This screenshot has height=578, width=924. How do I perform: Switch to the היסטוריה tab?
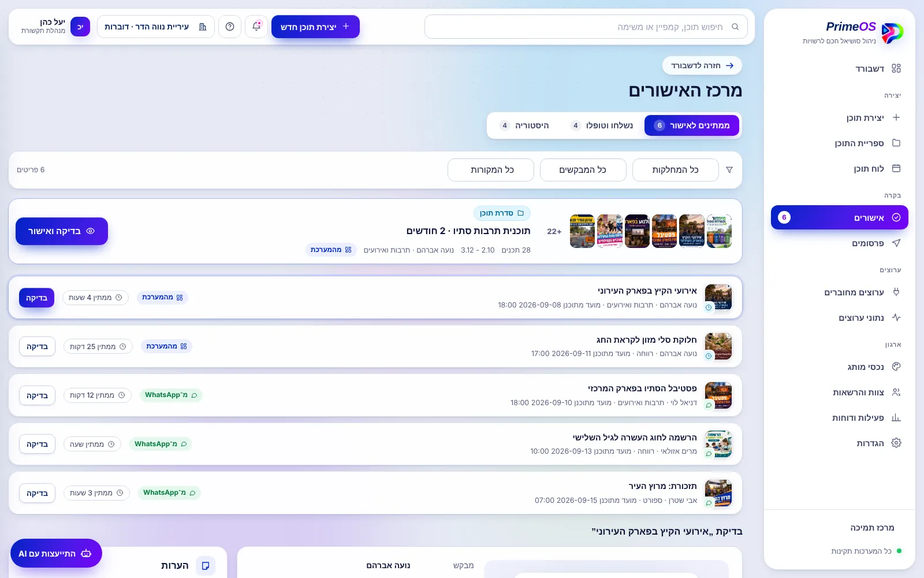[524, 125]
